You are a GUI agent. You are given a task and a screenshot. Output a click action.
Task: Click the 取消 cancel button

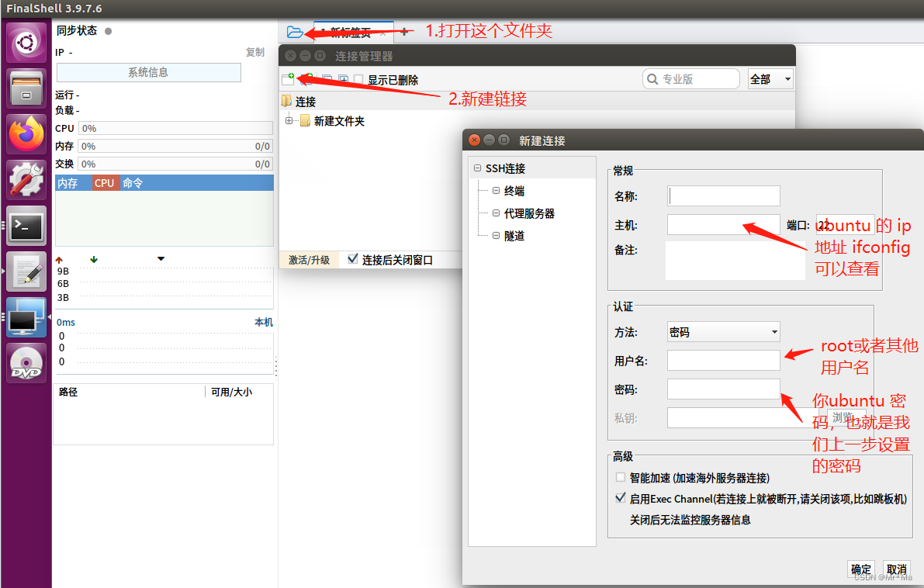pos(896,569)
